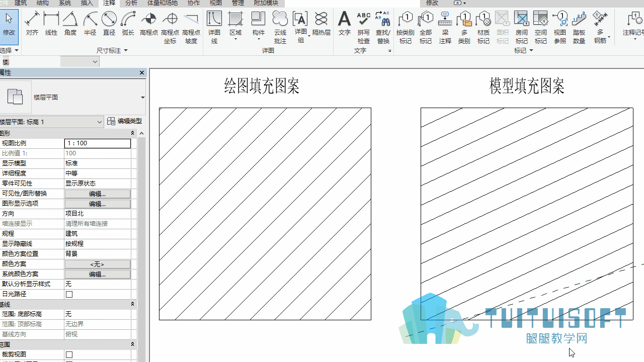Click 按类别标记 tag by category
Screen dimensions: 644x362
click(x=405, y=27)
